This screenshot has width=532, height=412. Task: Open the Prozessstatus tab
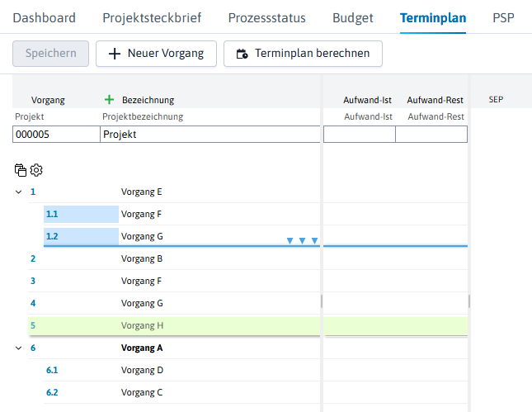(x=266, y=17)
